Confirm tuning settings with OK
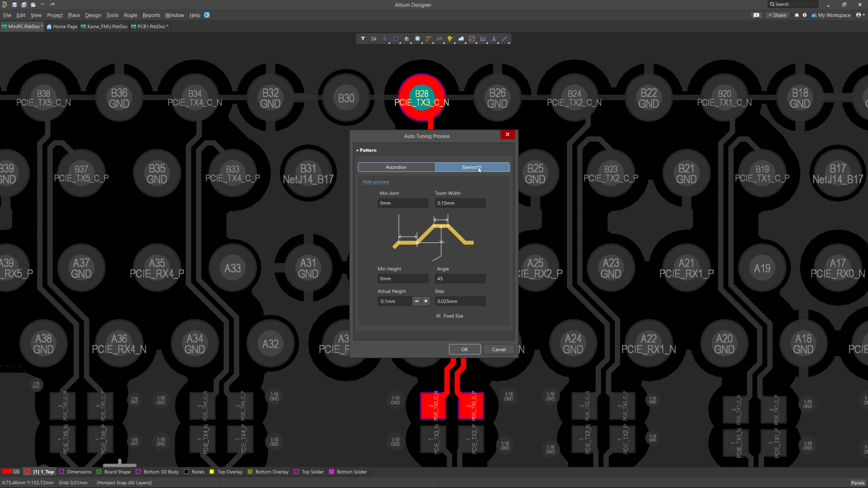The width and height of the screenshot is (868, 488). (x=464, y=349)
